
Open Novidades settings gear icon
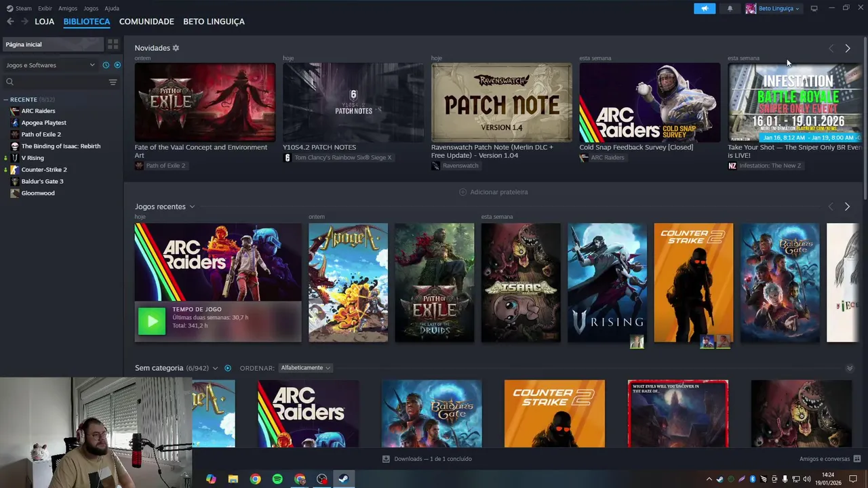coord(176,48)
